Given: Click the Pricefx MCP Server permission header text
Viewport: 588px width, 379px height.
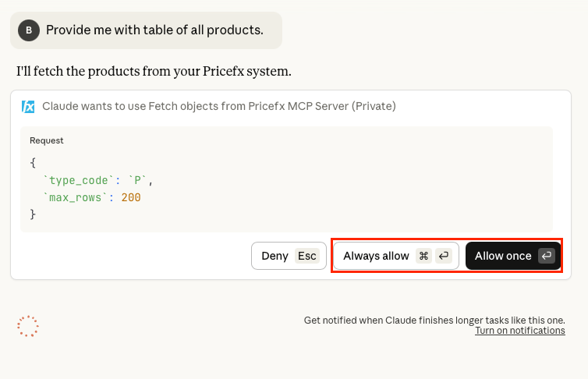Looking at the screenshot, I should (x=219, y=106).
